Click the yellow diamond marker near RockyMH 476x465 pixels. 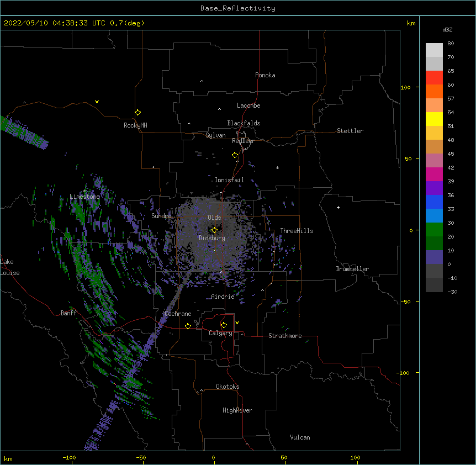[x=138, y=113]
